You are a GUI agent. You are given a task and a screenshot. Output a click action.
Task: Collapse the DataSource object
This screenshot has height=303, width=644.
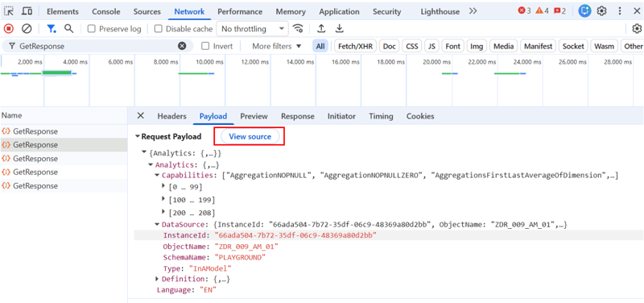157,225
